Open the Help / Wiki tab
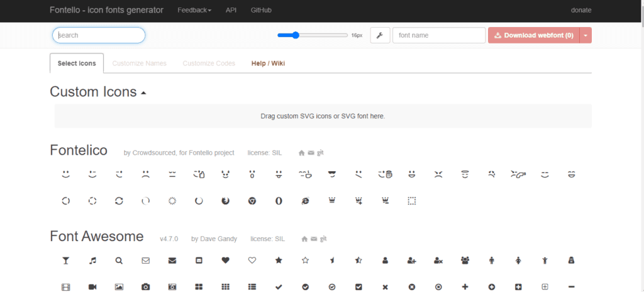Screen dimensions: 644x292 pyautogui.click(x=268, y=64)
